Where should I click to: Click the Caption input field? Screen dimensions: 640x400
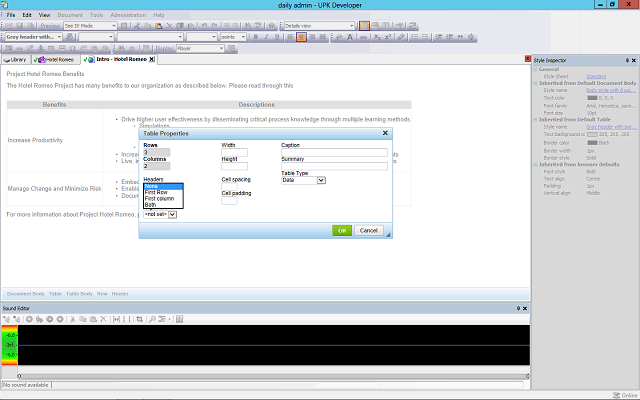(334, 153)
